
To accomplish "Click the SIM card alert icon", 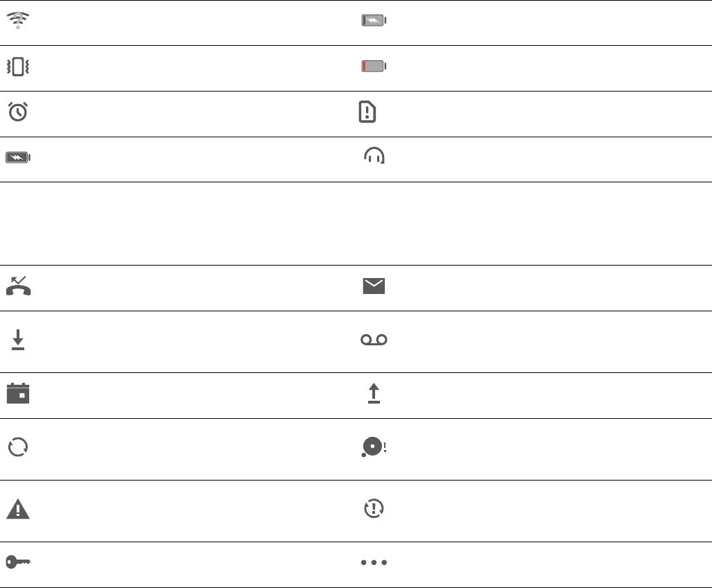I will click(x=367, y=112).
